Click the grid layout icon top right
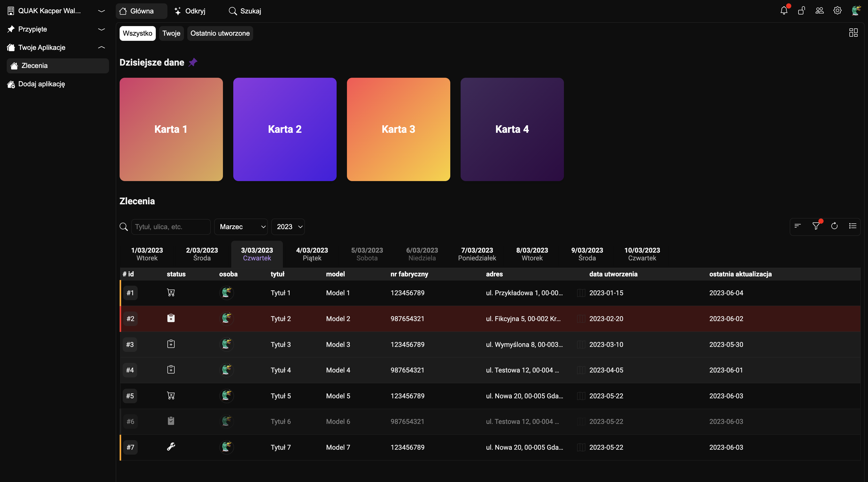 853,33
